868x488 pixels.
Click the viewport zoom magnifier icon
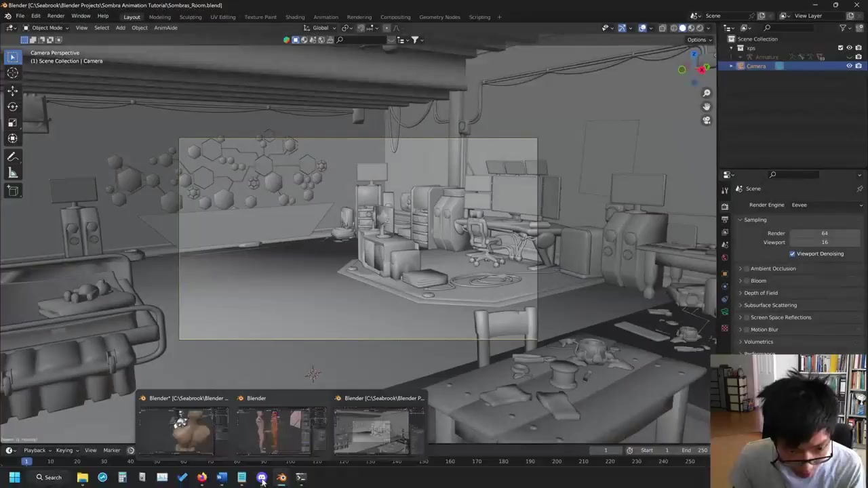click(x=706, y=93)
